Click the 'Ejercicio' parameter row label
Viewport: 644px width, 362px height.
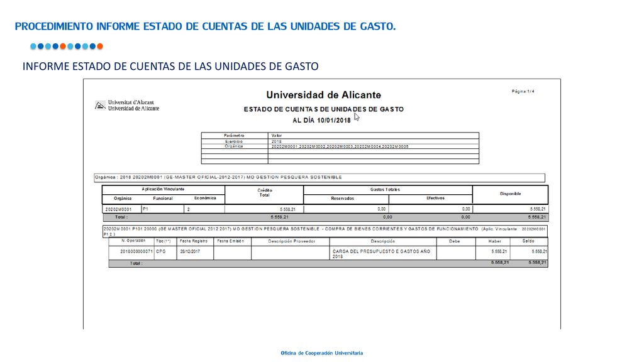234,141
